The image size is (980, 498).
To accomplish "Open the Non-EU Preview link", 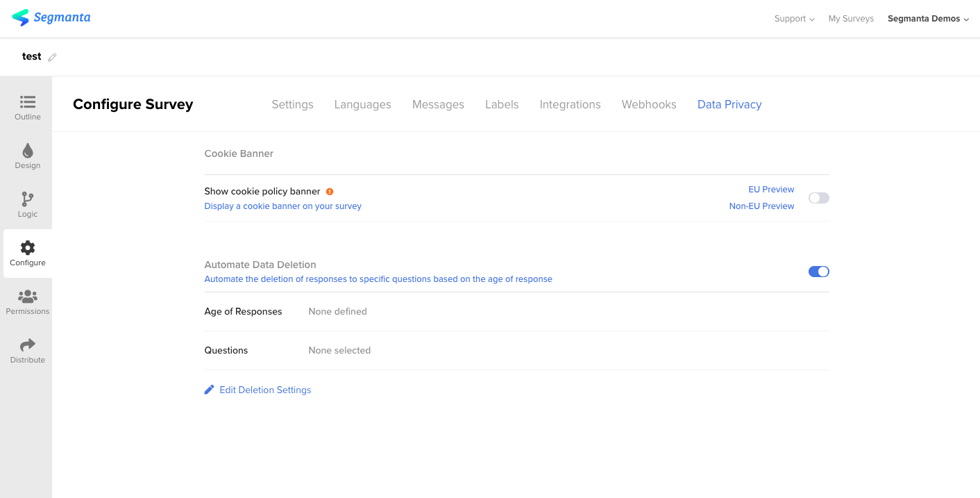I will (x=761, y=206).
